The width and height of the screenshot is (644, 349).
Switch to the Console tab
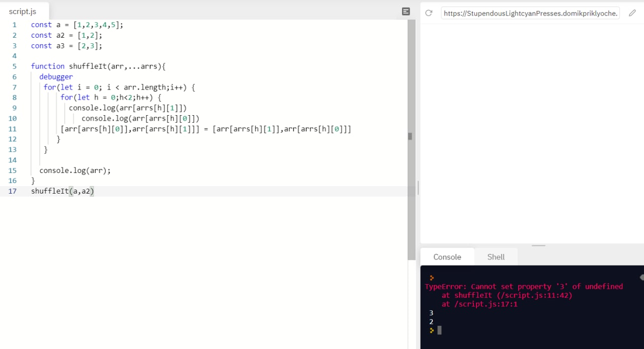tap(447, 257)
